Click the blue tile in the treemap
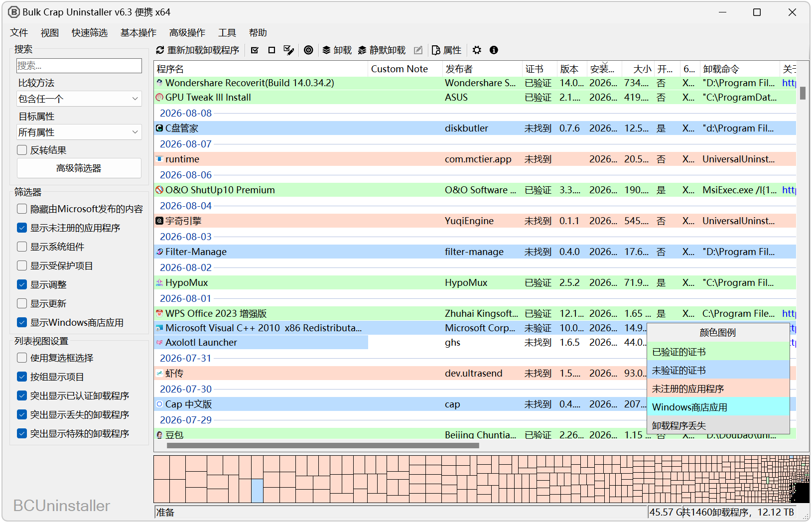812x523 pixels. (x=257, y=491)
